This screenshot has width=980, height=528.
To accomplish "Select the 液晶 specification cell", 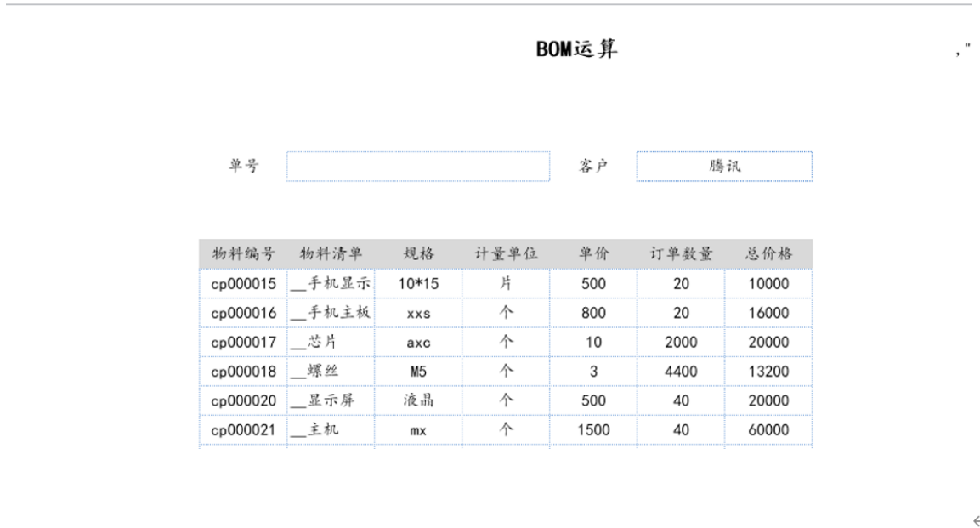I will point(418,400).
